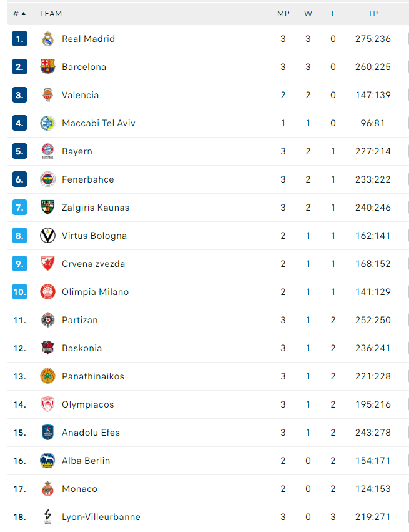Click the TEAM column header
Image resolution: width=409 pixels, height=532 pixels.
point(51,13)
